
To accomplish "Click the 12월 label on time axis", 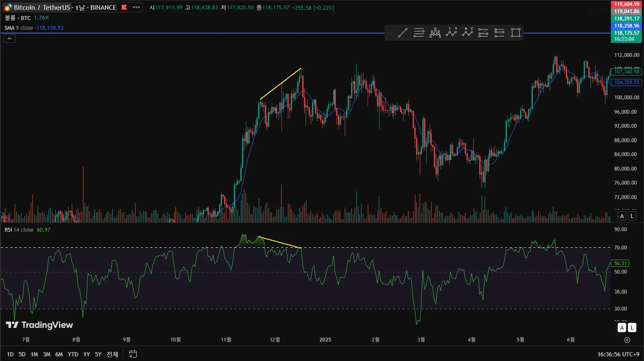I will 275,340.
